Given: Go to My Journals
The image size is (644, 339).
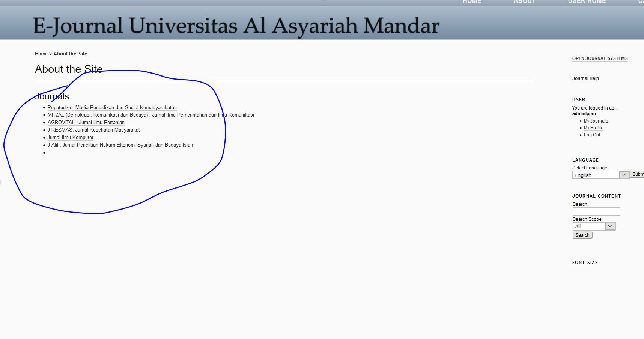Looking at the screenshot, I should pos(596,121).
